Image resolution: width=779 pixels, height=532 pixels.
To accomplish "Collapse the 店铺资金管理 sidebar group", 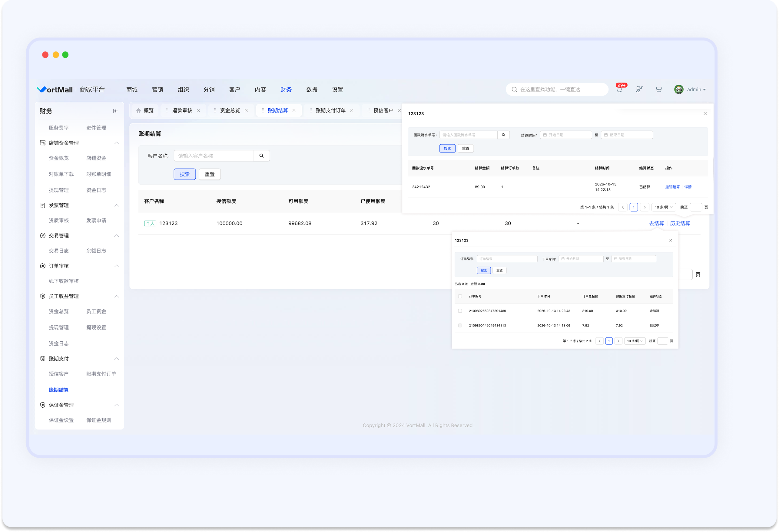I will click(116, 143).
